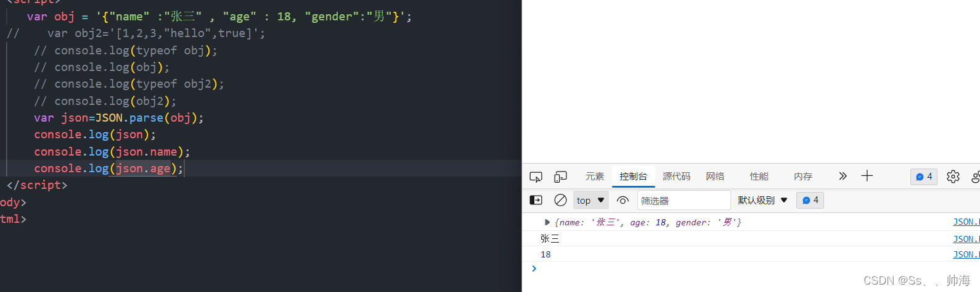The width and height of the screenshot is (980, 292).
Task: Open the top execution context dropdown
Action: [x=591, y=200]
